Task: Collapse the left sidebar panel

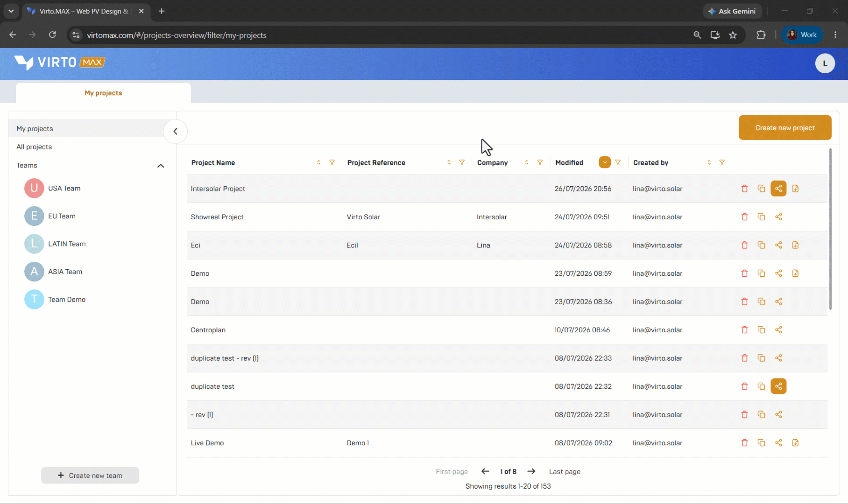Action: point(176,132)
